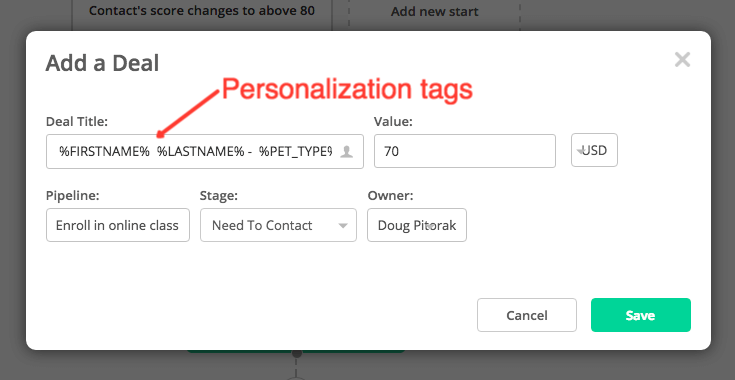
Task: Open personalization tags person icon
Action: coord(346,151)
